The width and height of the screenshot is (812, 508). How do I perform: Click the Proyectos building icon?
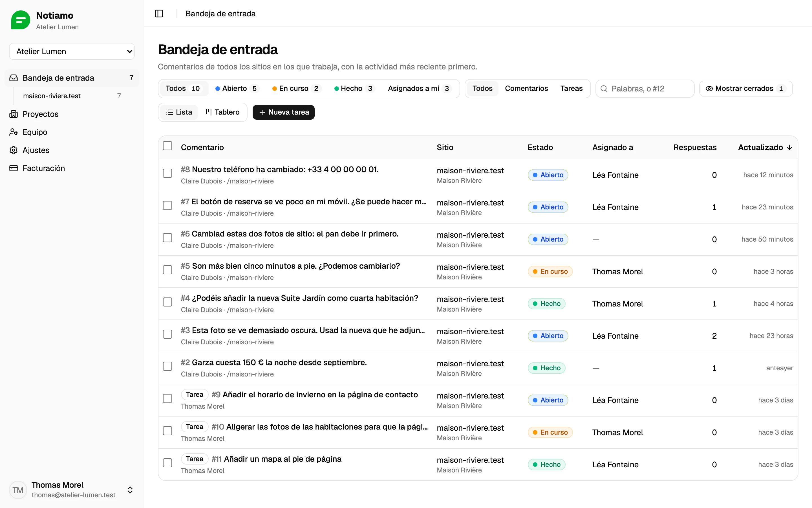[x=14, y=114]
